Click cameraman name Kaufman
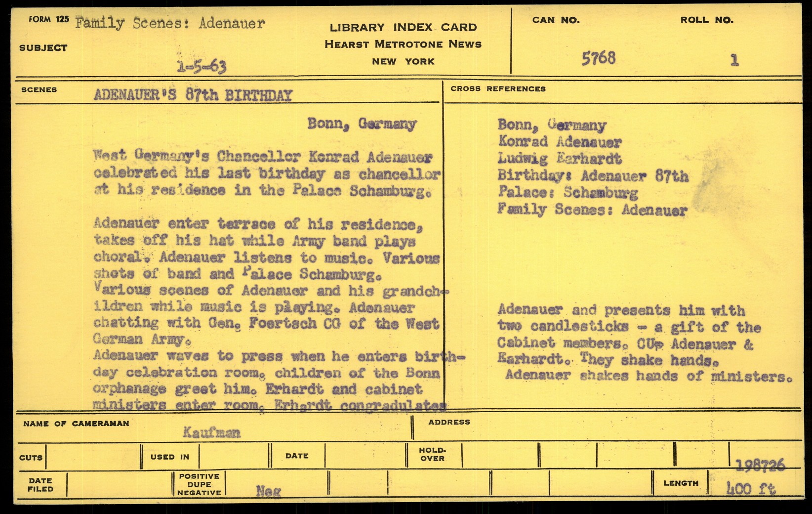 pyautogui.click(x=211, y=433)
